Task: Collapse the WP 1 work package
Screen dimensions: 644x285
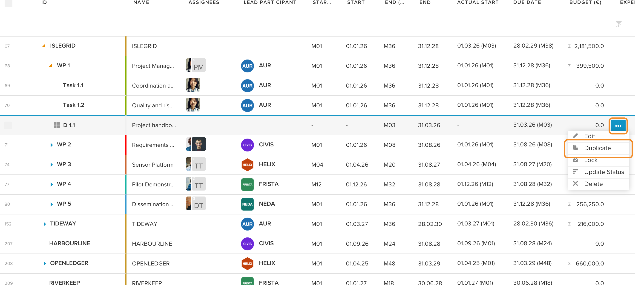Action: point(51,66)
